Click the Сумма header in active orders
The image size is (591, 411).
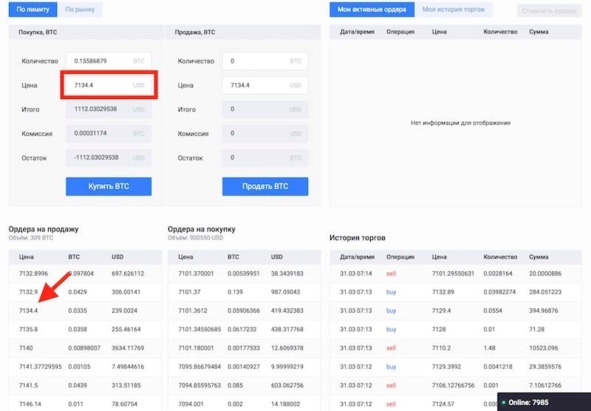coord(539,32)
